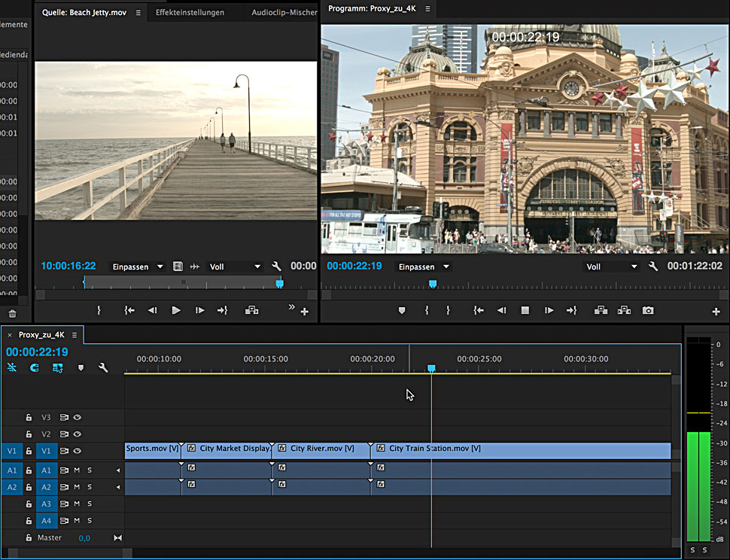Mute audio track A1
This screenshot has width=730, height=560.
point(77,470)
